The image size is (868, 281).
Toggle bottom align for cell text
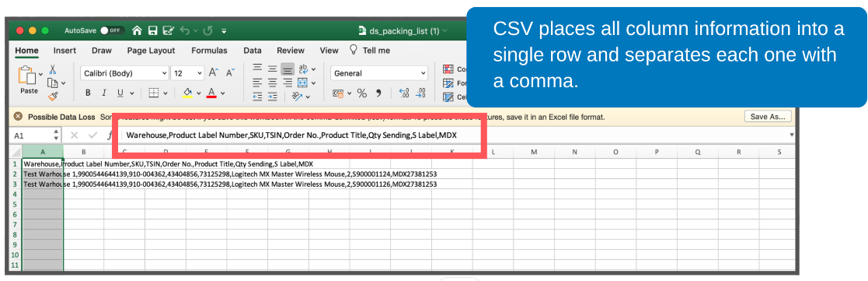[288, 68]
